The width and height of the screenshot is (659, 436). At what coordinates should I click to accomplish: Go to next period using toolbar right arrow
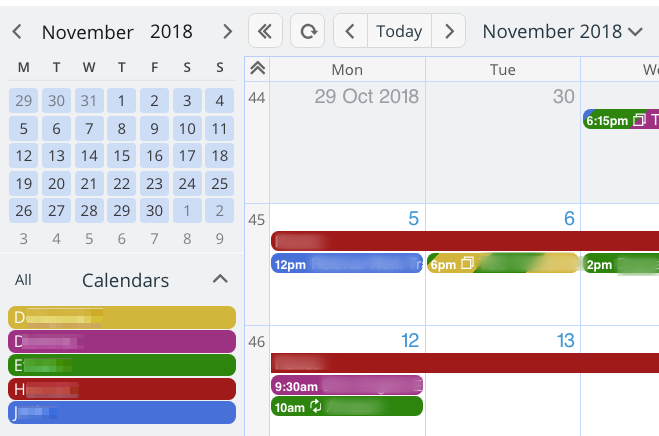pyautogui.click(x=449, y=31)
